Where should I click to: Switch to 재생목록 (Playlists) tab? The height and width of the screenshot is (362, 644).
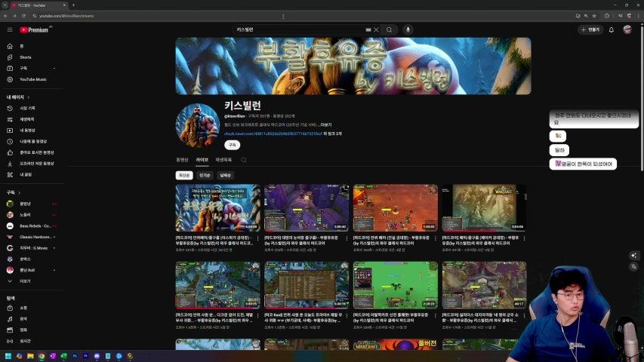point(223,160)
